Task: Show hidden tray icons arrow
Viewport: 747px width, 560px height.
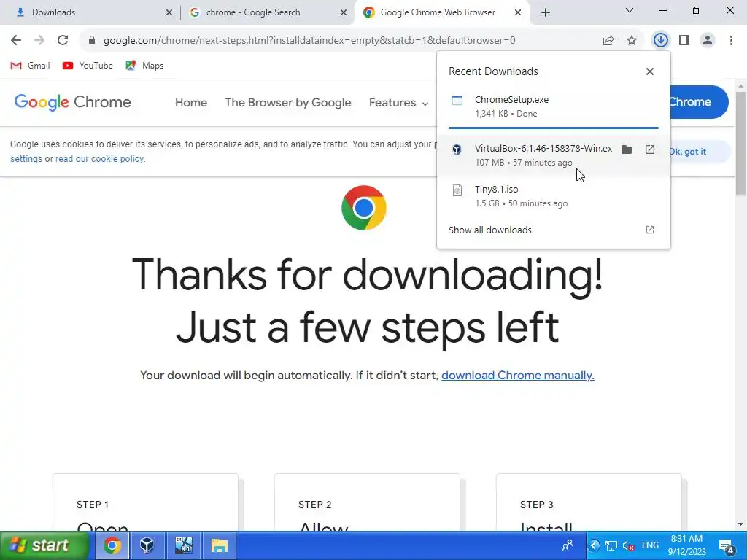Action: coord(594,545)
